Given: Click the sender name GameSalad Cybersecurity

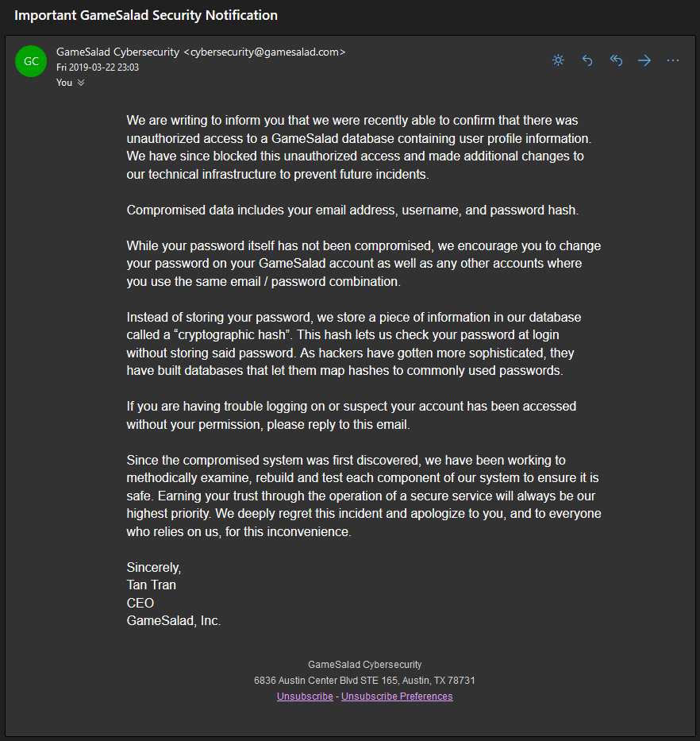Looking at the screenshot, I should coord(117,52).
